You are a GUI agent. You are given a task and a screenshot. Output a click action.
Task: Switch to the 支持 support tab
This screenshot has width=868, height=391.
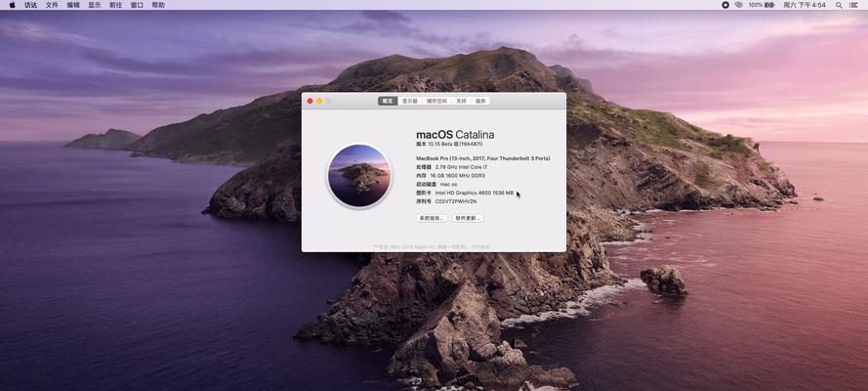(x=462, y=102)
